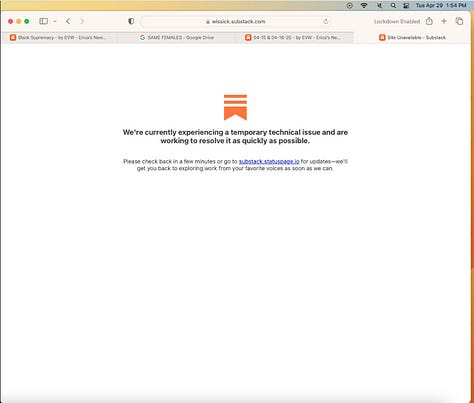Show the tab overview
Screen dimensions: 474x403
tap(459, 21)
